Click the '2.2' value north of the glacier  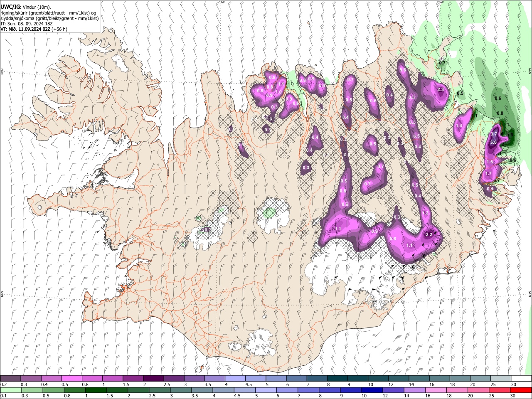point(429,235)
